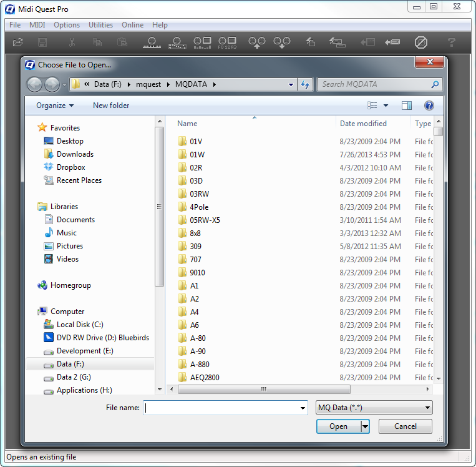The width and height of the screenshot is (476, 467).
Task: Open the 01W folder icon
Action: [x=182, y=154]
